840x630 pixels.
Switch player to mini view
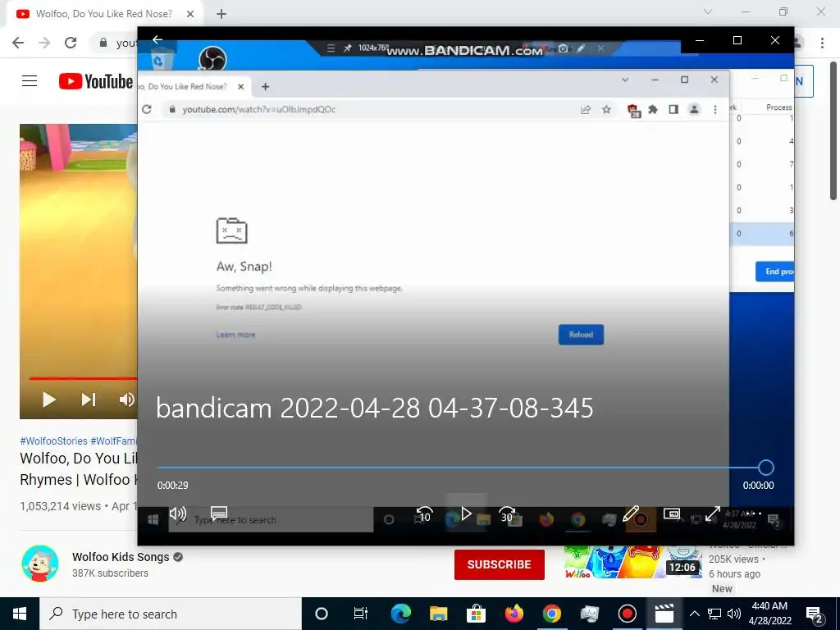pyautogui.click(x=671, y=514)
